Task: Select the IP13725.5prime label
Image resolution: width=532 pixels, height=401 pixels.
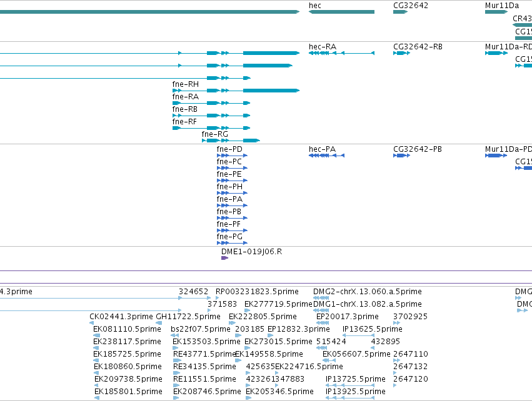Action: coord(355,379)
